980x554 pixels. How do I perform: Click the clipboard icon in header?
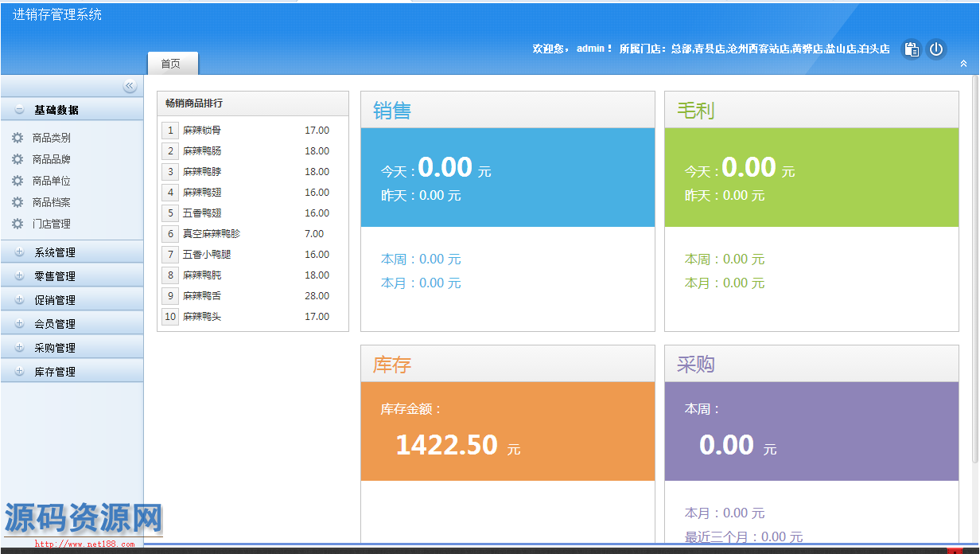click(x=912, y=49)
